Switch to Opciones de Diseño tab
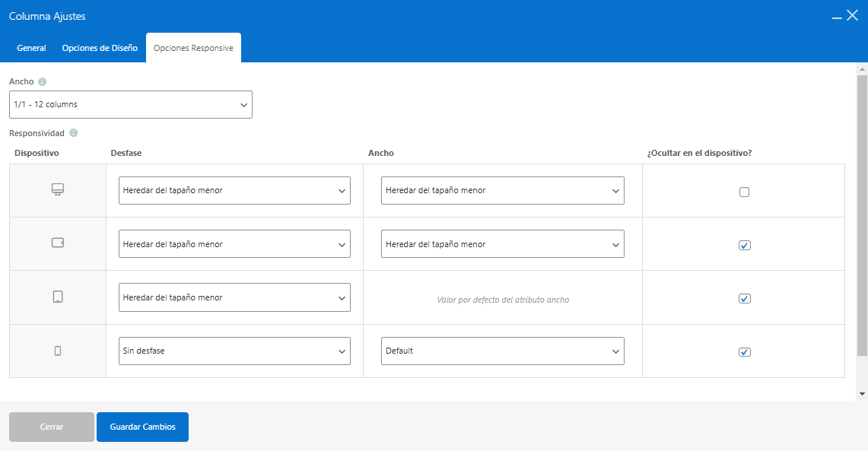Viewport: 868px width, 451px height. click(100, 48)
